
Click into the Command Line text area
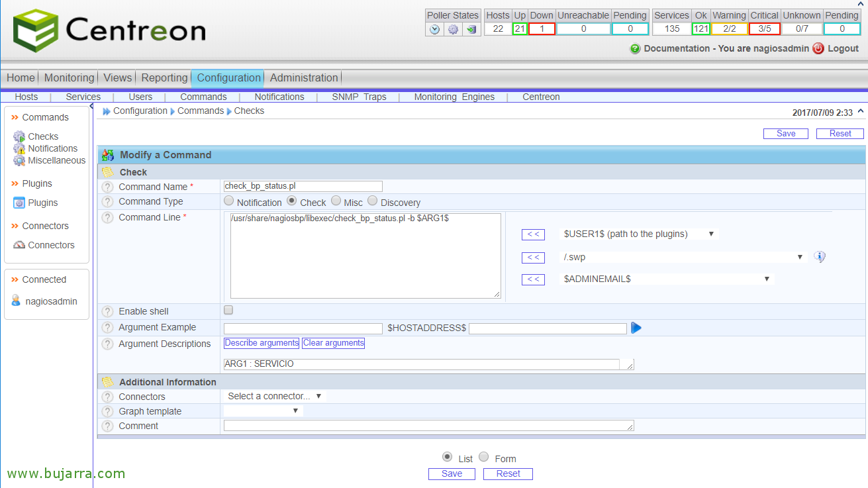[365, 256]
